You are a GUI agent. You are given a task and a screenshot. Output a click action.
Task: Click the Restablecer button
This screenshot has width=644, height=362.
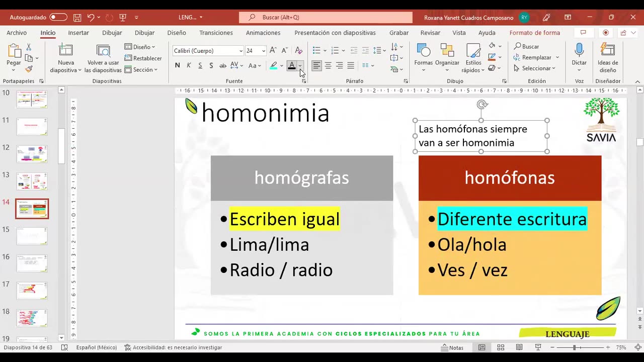[x=143, y=58]
